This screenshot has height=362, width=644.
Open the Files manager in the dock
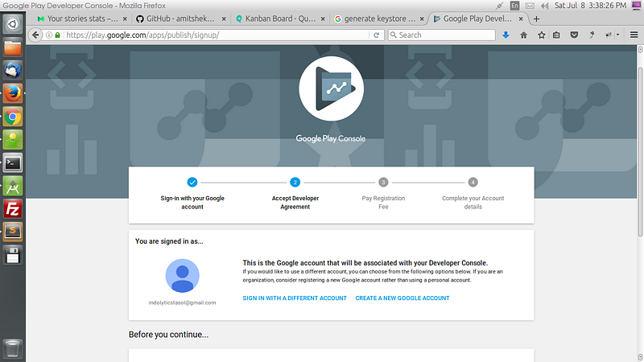(13, 47)
